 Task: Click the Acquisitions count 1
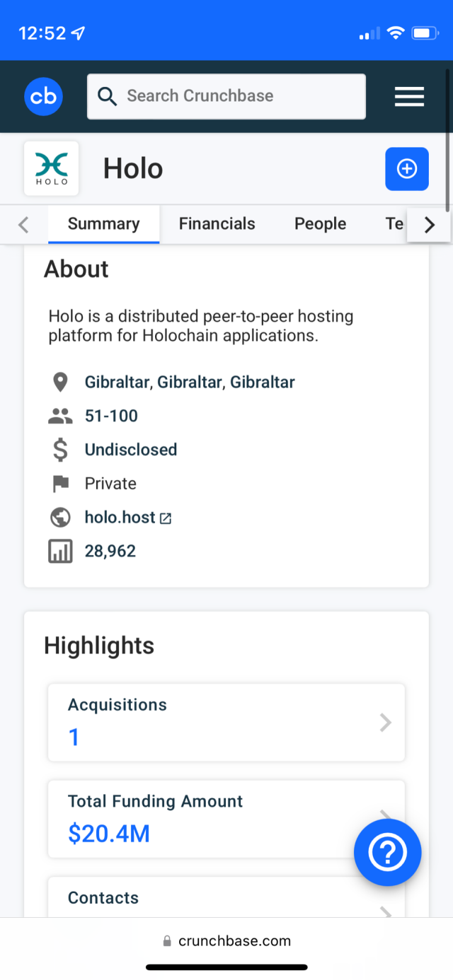click(74, 738)
